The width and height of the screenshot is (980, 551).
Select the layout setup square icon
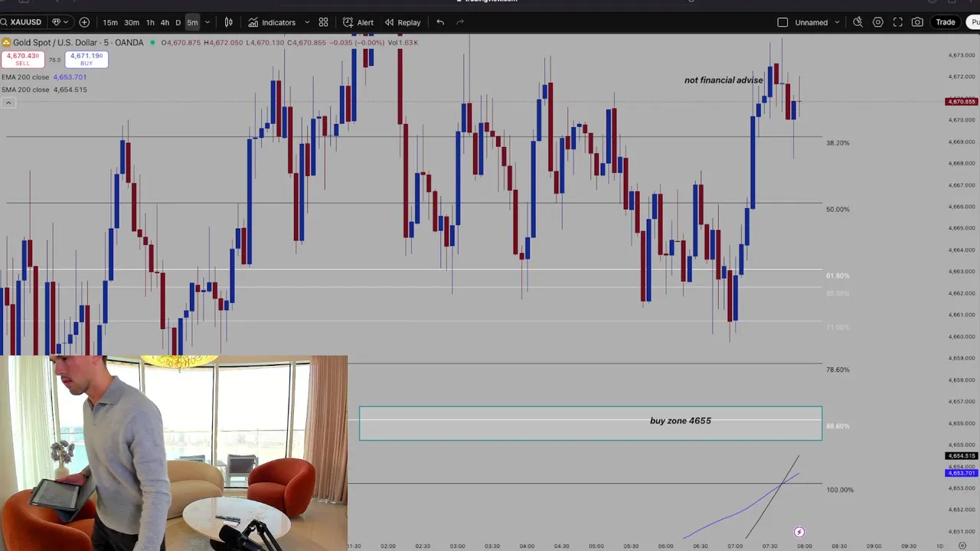pyautogui.click(x=782, y=22)
